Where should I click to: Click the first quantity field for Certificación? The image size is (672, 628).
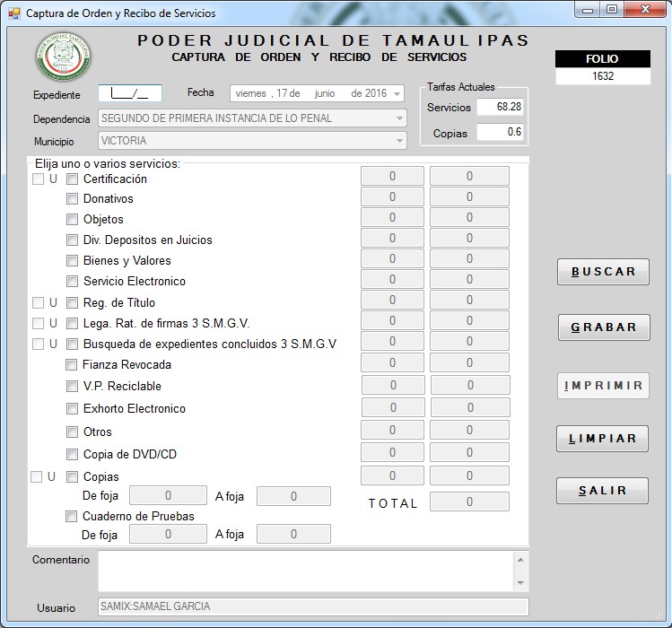pyautogui.click(x=393, y=176)
